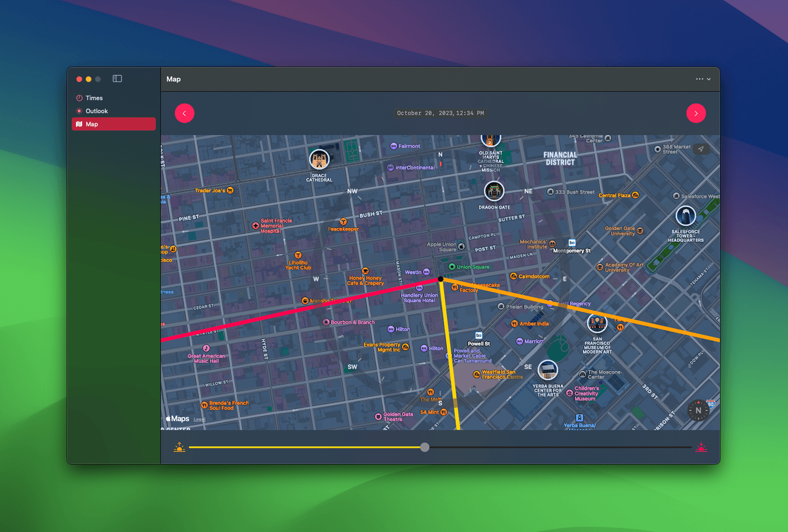Toggle the sidebar panel icon
Viewport: 788px width, 532px height.
pyautogui.click(x=117, y=79)
